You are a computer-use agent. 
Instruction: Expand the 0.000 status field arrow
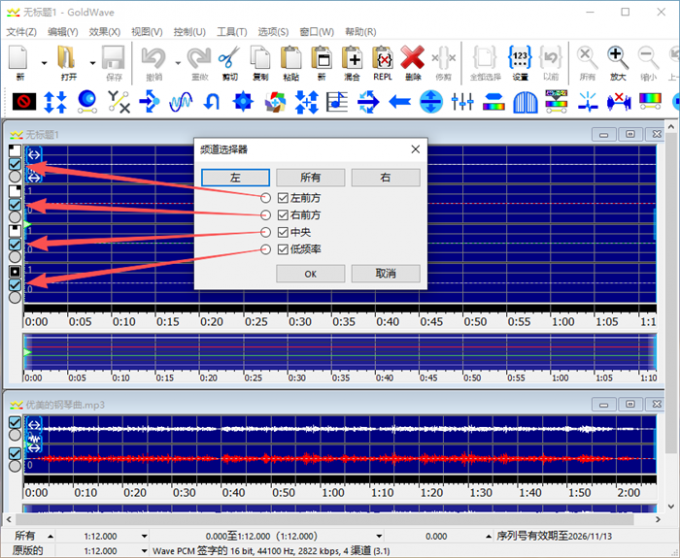coord(488,536)
